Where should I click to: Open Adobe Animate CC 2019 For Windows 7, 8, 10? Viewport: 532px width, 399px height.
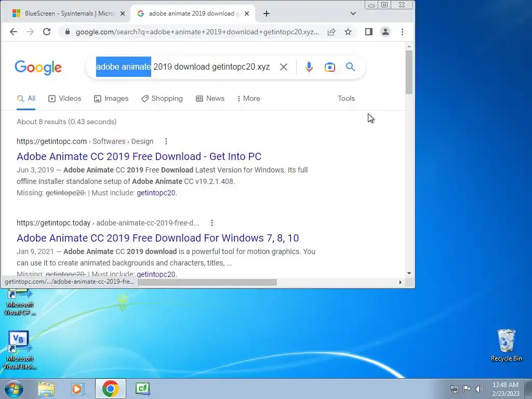click(x=158, y=238)
